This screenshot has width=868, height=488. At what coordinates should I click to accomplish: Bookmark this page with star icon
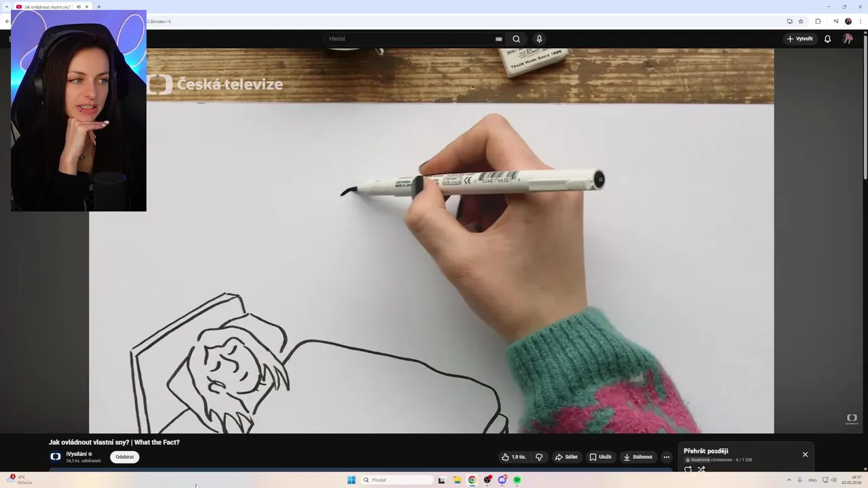tap(801, 21)
